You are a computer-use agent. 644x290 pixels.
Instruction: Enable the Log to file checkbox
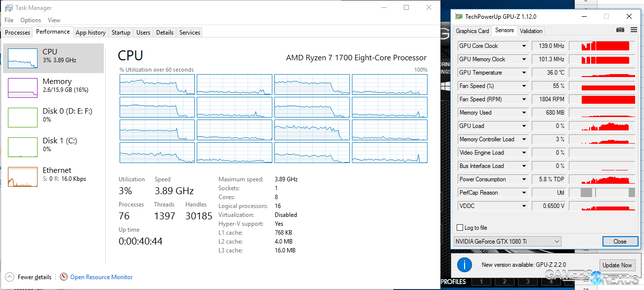point(461,228)
